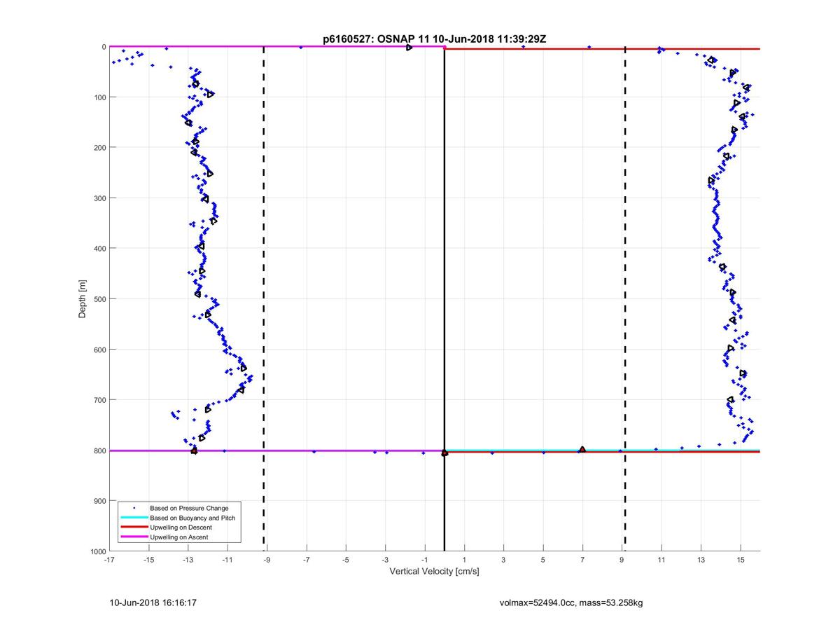The width and height of the screenshot is (840, 620).
Task: Click legend entry "Upwelling on Ascent"
Action: pyautogui.click(x=179, y=537)
